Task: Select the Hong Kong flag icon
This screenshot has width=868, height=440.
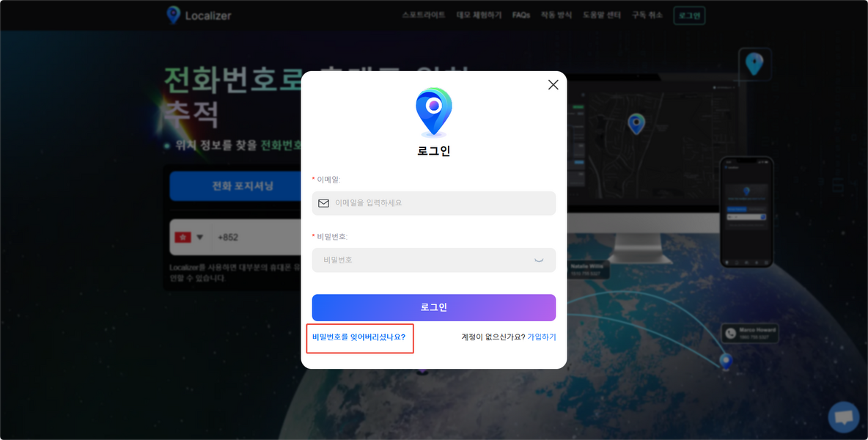Action: coord(183,238)
